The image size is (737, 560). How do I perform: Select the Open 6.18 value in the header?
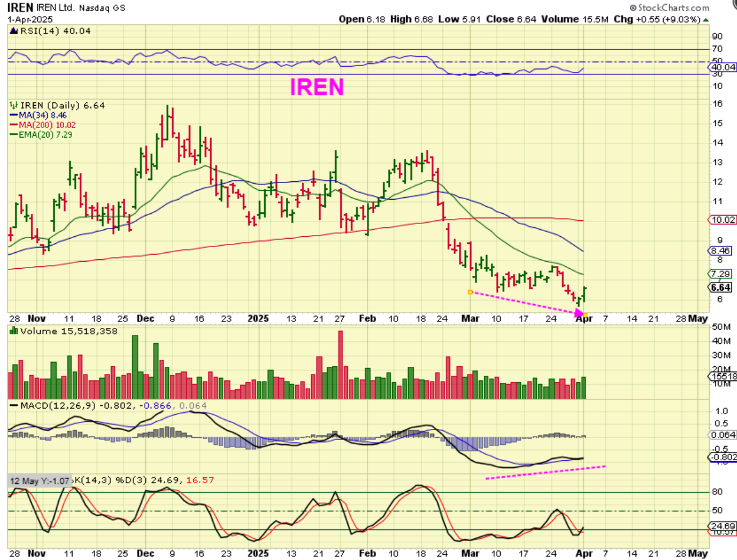click(x=363, y=19)
